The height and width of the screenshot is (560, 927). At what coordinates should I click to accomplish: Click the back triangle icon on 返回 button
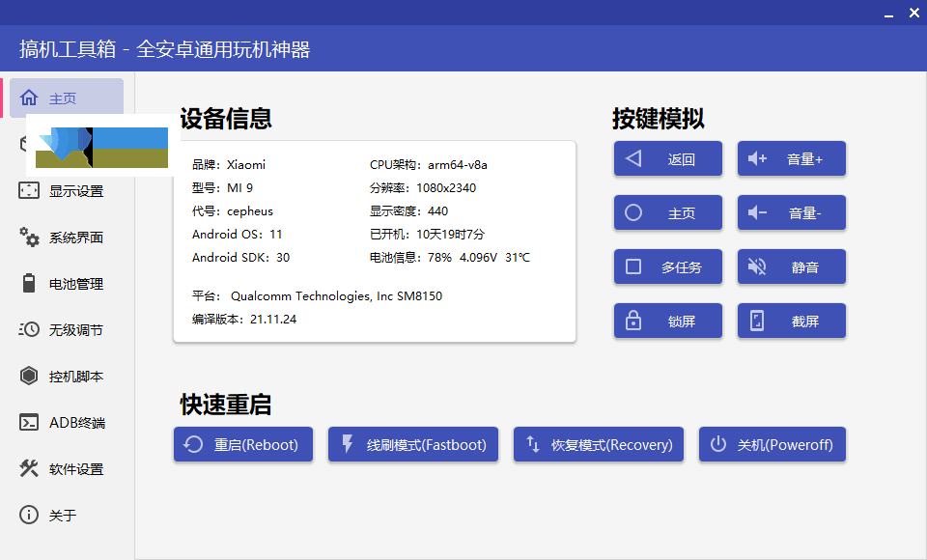click(x=633, y=158)
